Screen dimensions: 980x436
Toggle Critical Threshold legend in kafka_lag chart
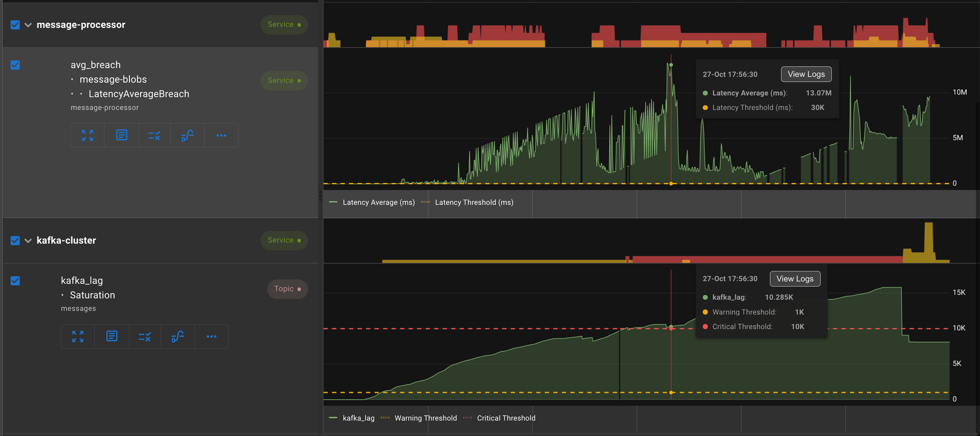coord(506,418)
